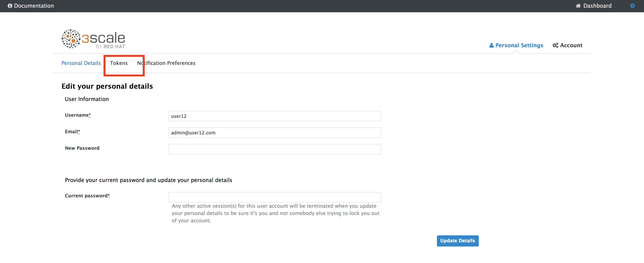
Task: Click the active sessions hint text
Action: click(275, 213)
